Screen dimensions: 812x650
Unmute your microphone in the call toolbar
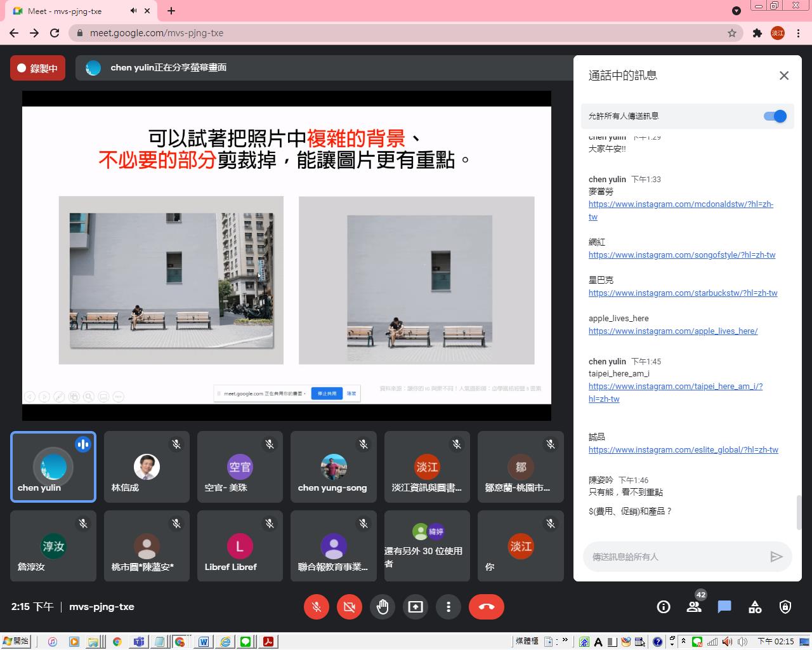(316, 607)
